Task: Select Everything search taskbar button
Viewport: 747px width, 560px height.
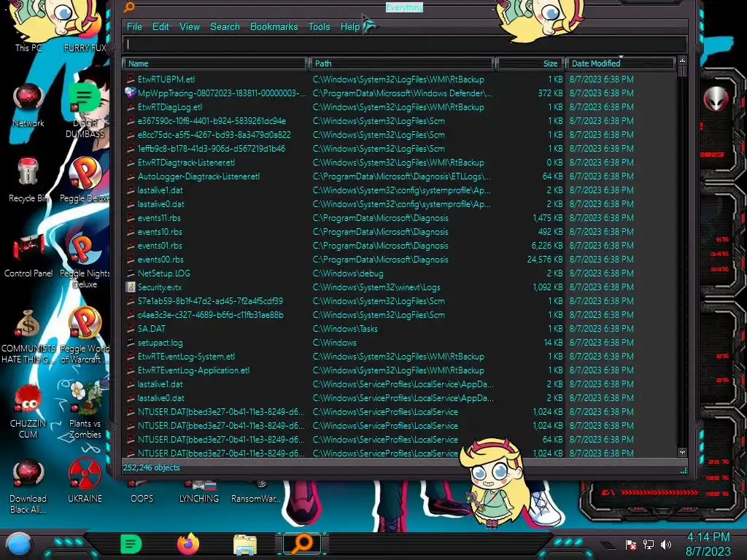Action: (x=302, y=544)
